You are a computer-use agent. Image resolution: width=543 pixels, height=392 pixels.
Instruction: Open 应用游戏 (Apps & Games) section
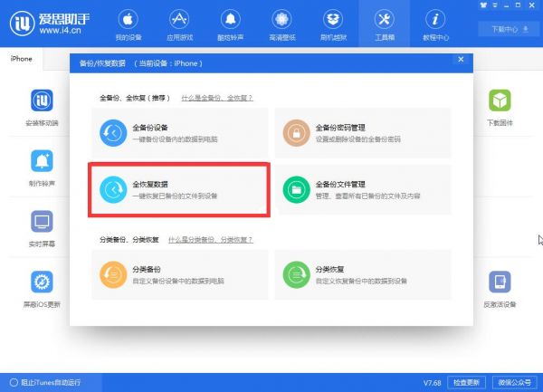[179, 24]
